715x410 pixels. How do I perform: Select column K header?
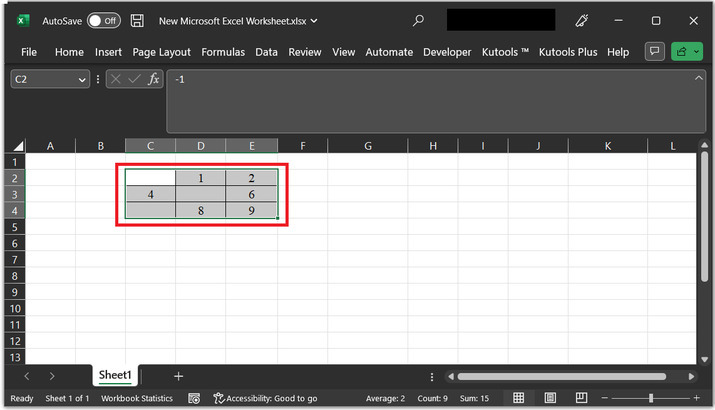pyautogui.click(x=608, y=146)
